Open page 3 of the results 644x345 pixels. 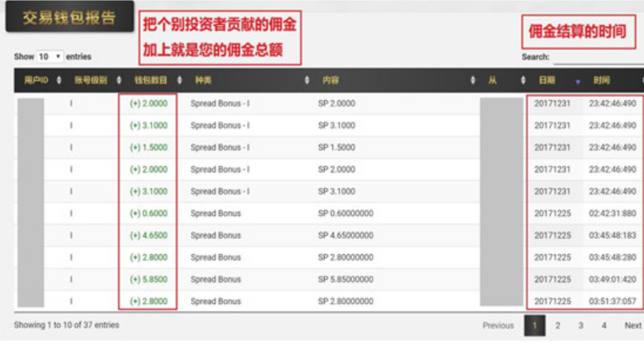(x=580, y=326)
